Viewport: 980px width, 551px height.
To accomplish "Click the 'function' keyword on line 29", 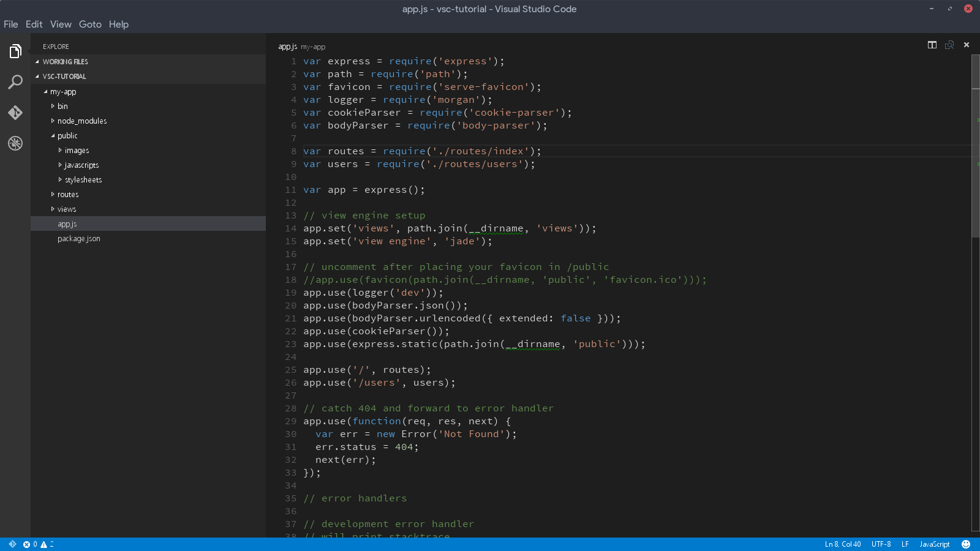I will click(x=377, y=421).
